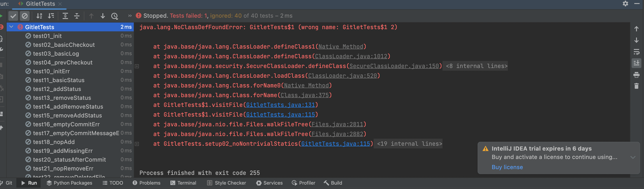Screen dimensions: 644x189
Task: Open GitletTests.java:115 link in visitFile line
Action: tap(280, 115)
